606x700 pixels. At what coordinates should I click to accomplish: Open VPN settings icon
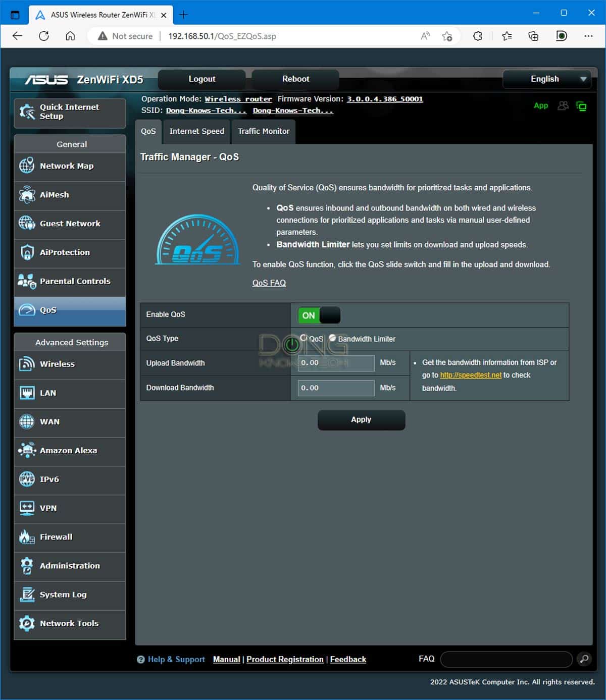tap(27, 508)
